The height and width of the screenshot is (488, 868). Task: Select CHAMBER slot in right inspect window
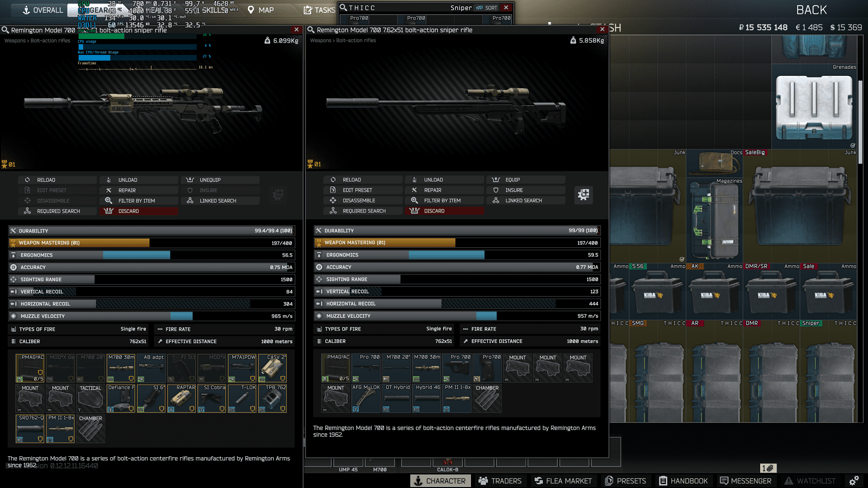click(487, 398)
